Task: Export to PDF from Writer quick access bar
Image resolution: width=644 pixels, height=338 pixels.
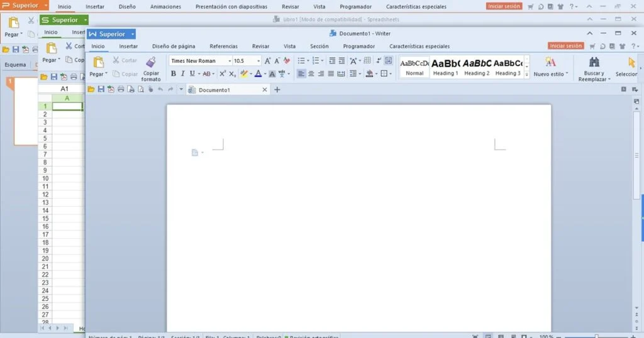Action: tap(111, 89)
